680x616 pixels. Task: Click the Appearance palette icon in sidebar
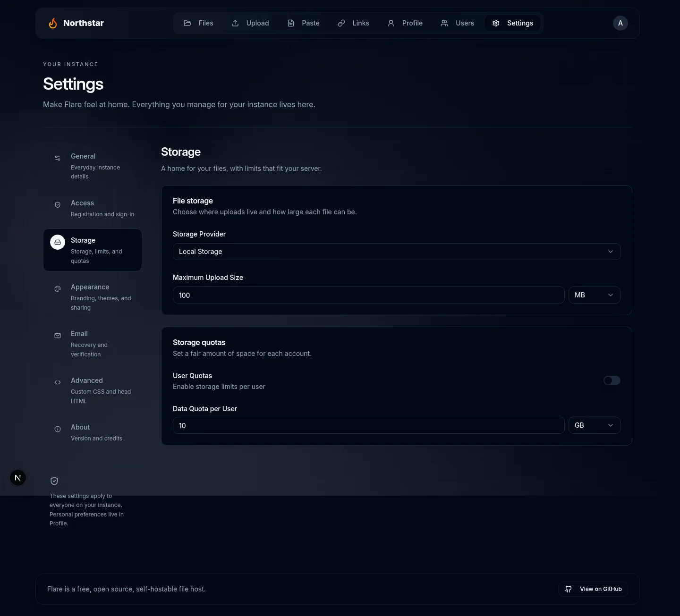click(58, 289)
